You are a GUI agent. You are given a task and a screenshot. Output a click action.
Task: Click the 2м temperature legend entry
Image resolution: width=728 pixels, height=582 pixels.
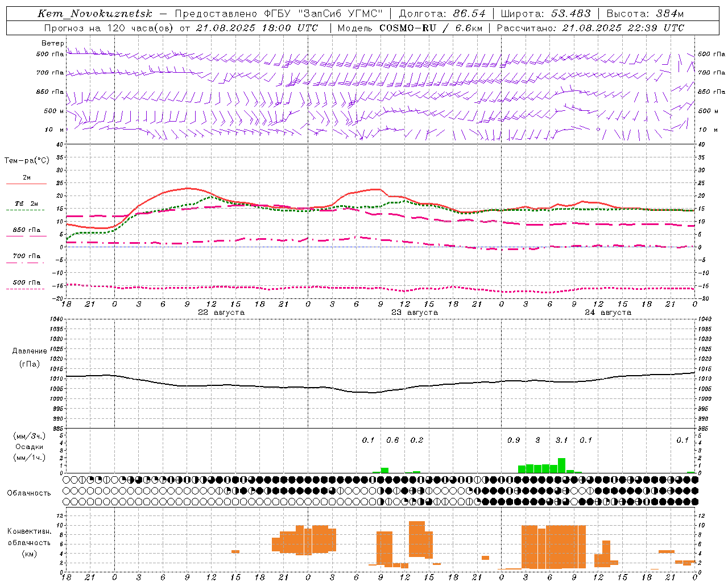pyautogui.click(x=26, y=178)
